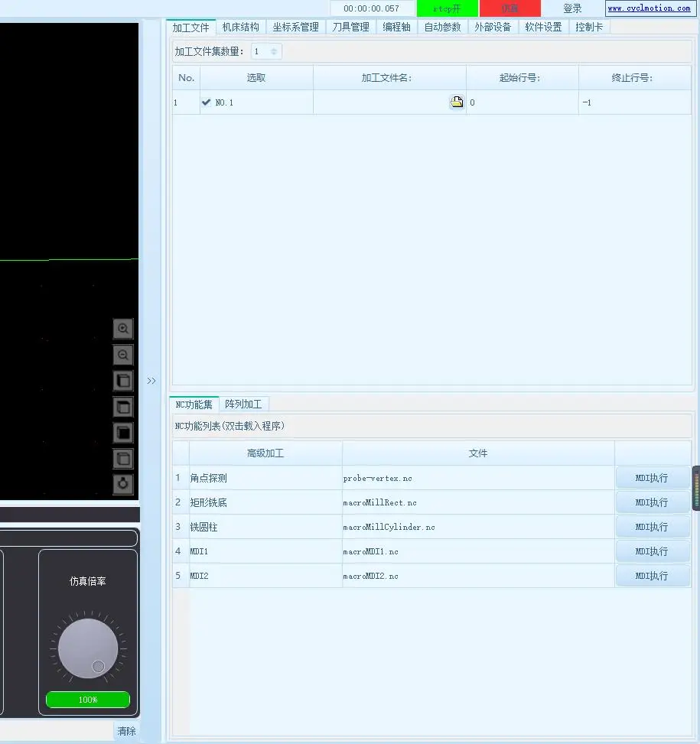Open www.cyclmotion.com link

click(x=649, y=8)
